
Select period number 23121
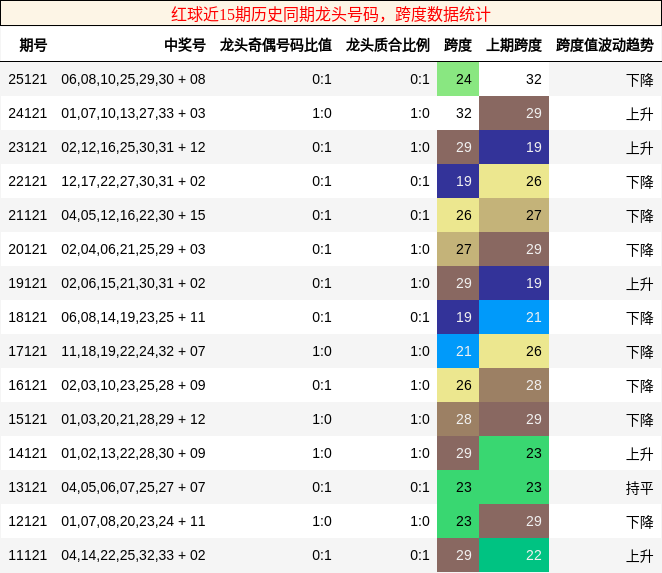(27, 147)
